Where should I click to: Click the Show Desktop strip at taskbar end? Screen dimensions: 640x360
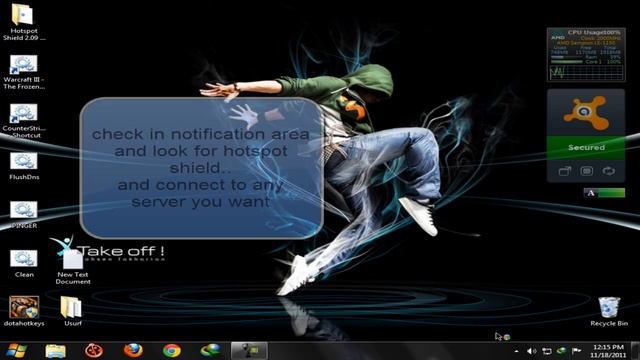point(635,351)
